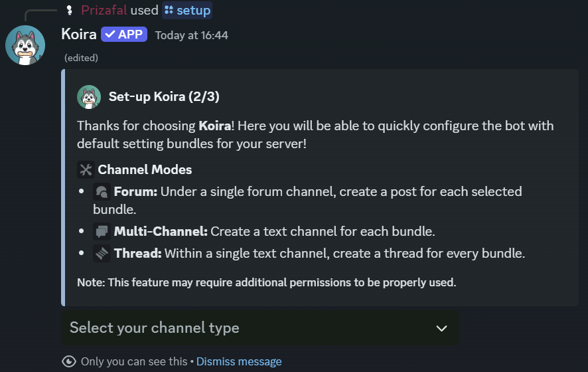
Task: Click the small user icon beside Prizafal
Action: pos(69,10)
